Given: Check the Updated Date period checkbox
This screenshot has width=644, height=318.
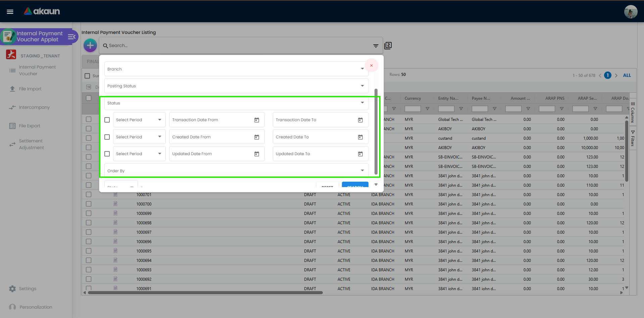Looking at the screenshot, I should coord(107,153).
